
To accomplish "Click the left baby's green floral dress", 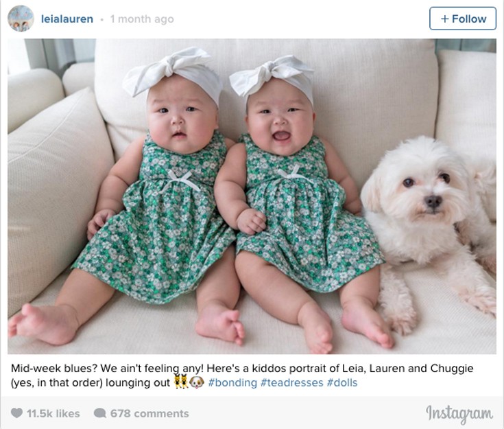I will pyautogui.click(x=154, y=219).
